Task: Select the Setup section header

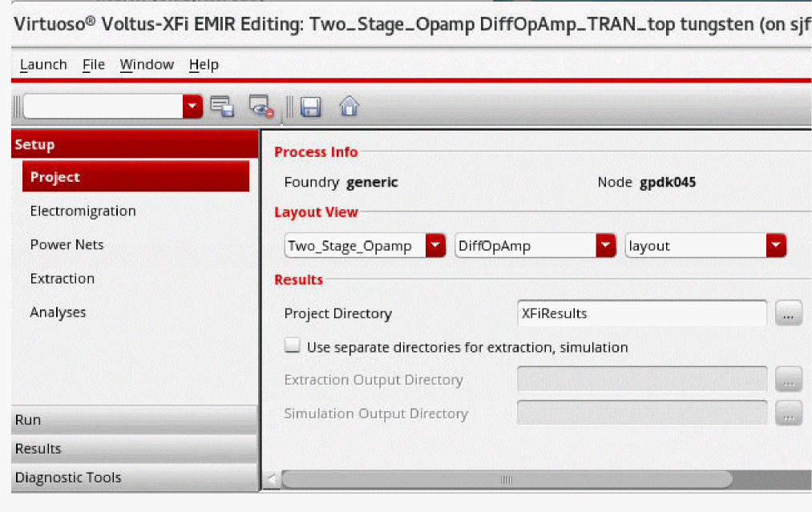Action: 135,144
